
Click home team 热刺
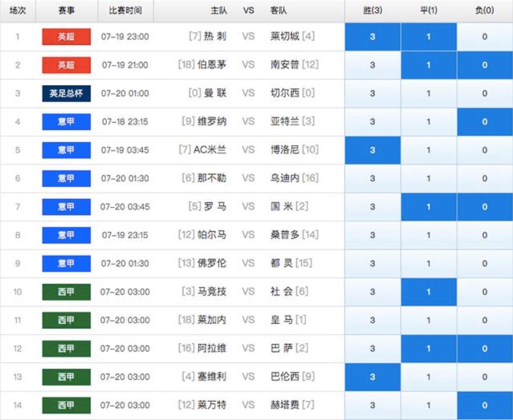click(x=215, y=36)
